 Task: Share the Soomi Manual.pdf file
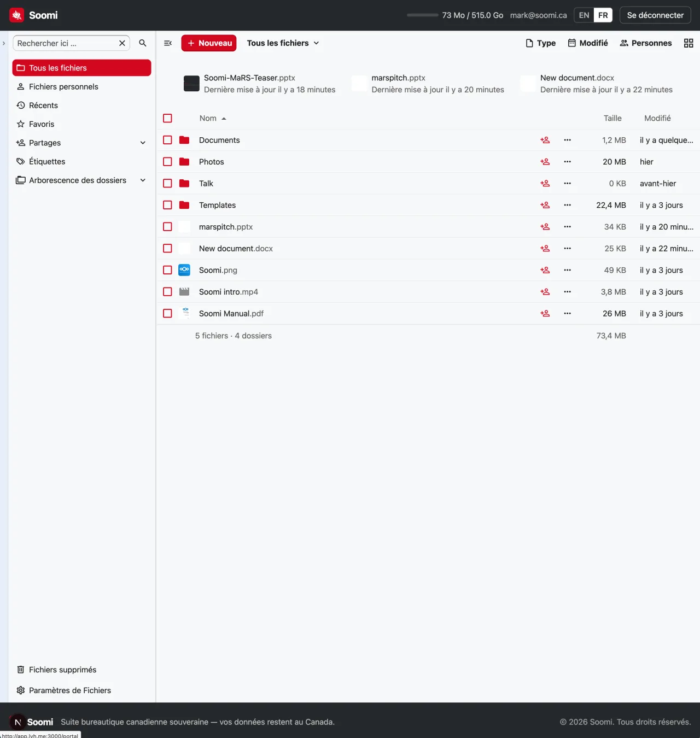coord(545,314)
